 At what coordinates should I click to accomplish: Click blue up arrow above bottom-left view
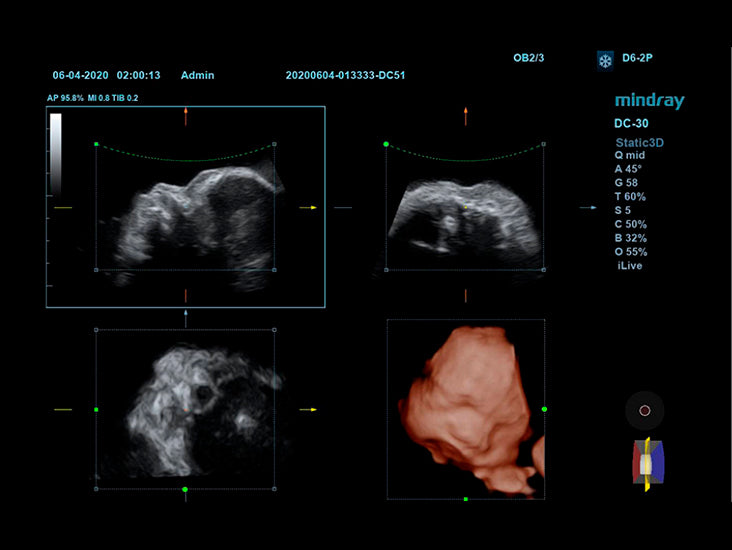pyautogui.click(x=186, y=318)
